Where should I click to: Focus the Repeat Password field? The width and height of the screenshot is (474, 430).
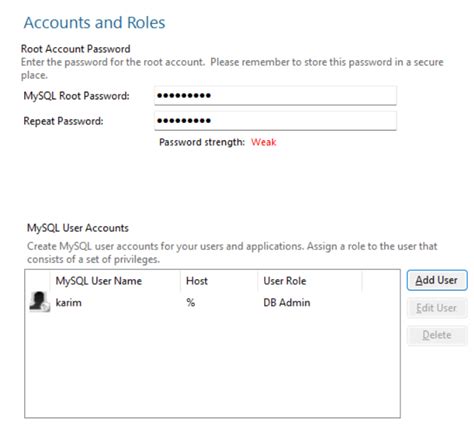(275, 121)
